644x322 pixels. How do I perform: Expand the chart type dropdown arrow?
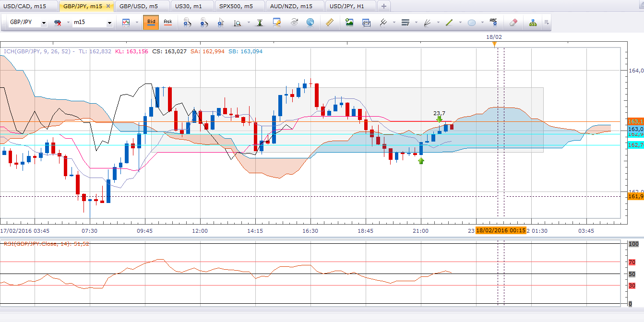click(x=137, y=22)
